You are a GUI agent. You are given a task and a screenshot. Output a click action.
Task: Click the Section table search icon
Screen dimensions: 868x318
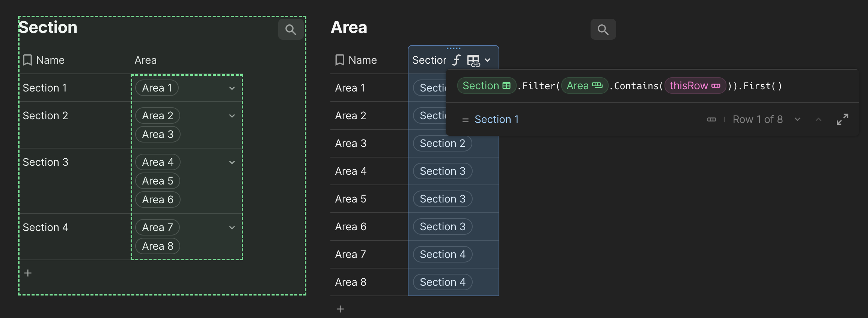click(x=291, y=30)
